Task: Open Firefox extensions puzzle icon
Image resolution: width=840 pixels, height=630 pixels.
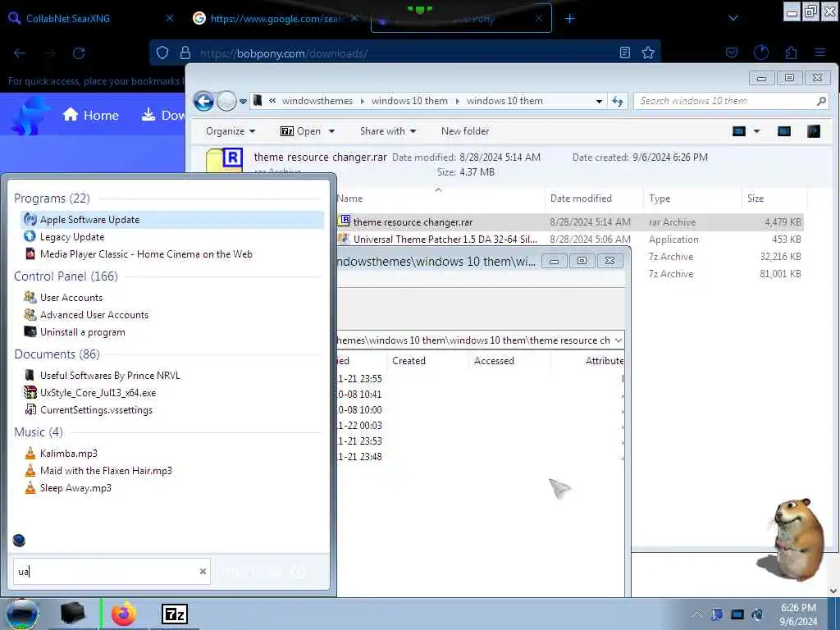Action: pos(791,52)
